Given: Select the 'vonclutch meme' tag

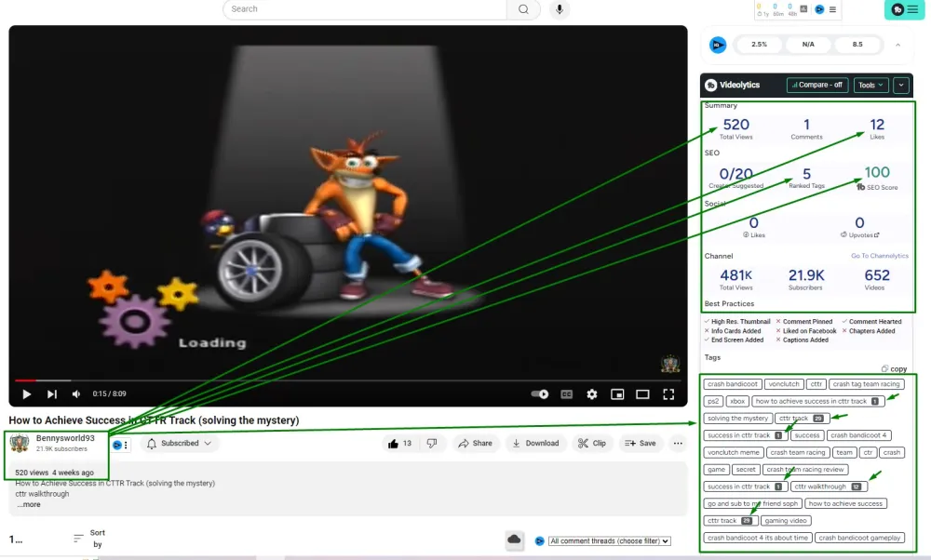Looking at the screenshot, I should click(x=734, y=453).
